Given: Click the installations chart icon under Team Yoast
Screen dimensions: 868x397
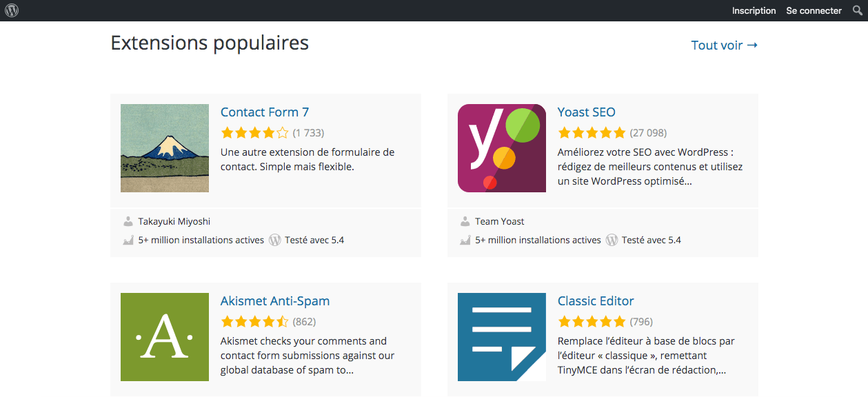Looking at the screenshot, I should (x=465, y=240).
